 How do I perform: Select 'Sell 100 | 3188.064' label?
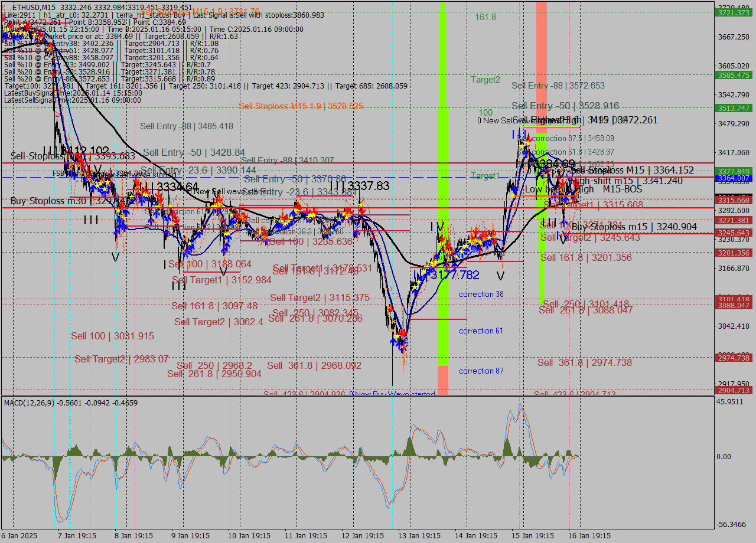pyautogui.click(x=210, y=264)
